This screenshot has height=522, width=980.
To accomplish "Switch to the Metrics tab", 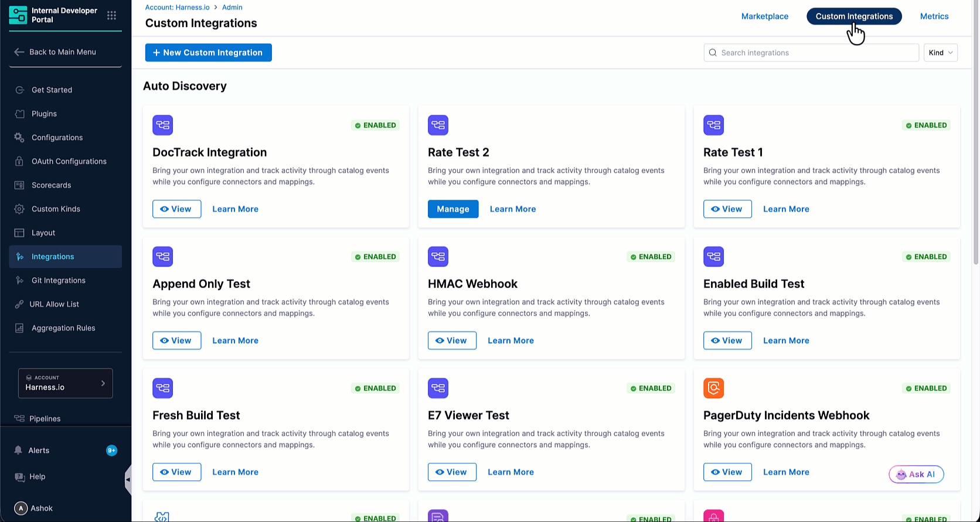I will 934,16.
